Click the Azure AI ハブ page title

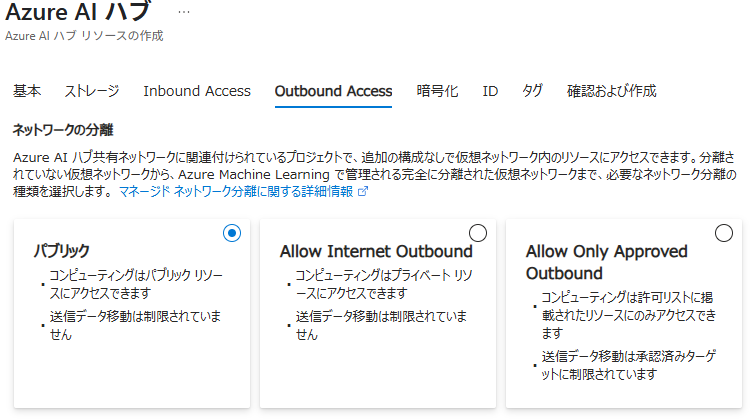[x=78, y=12]
